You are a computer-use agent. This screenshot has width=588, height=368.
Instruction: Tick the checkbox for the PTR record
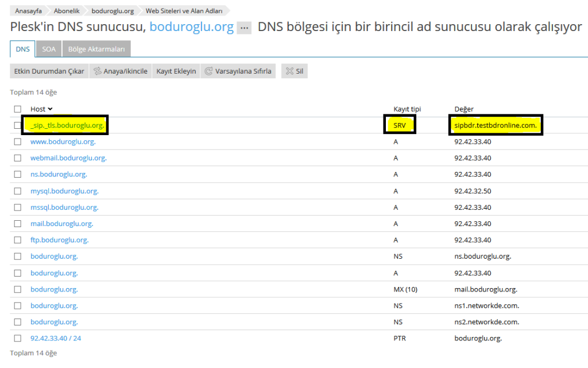pos(18,338)
